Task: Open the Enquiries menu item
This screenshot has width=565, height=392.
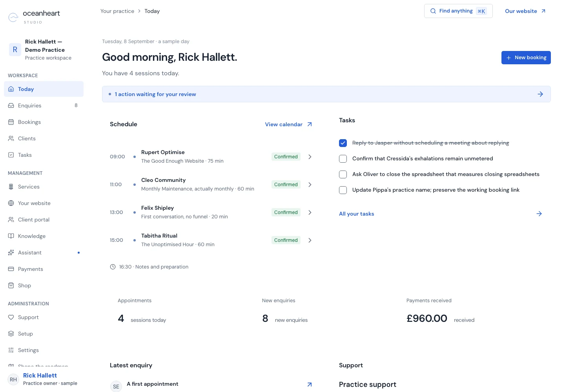Action: coord(44,105)
